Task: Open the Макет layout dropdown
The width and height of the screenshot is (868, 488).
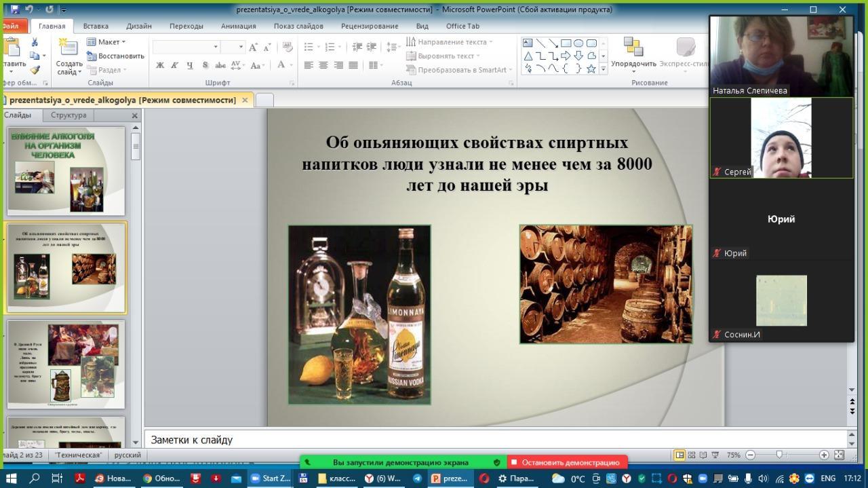Action: click(x=106, y=42)
